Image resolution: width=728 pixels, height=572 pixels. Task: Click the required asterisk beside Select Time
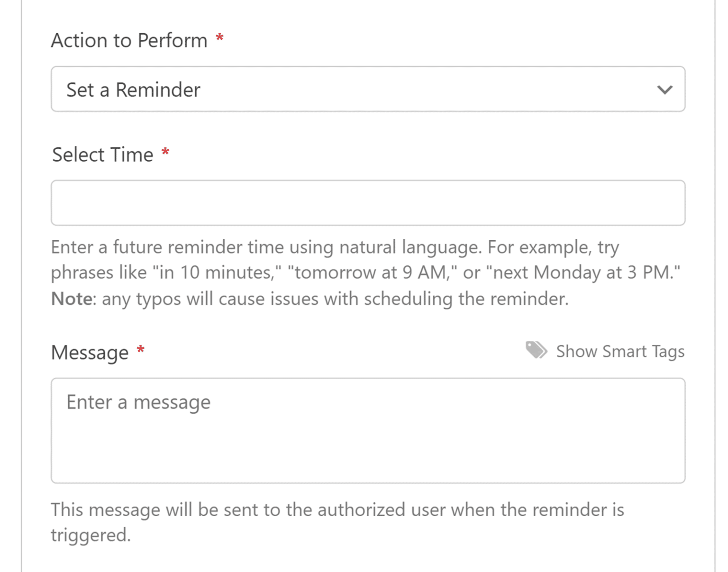(165, 152)
